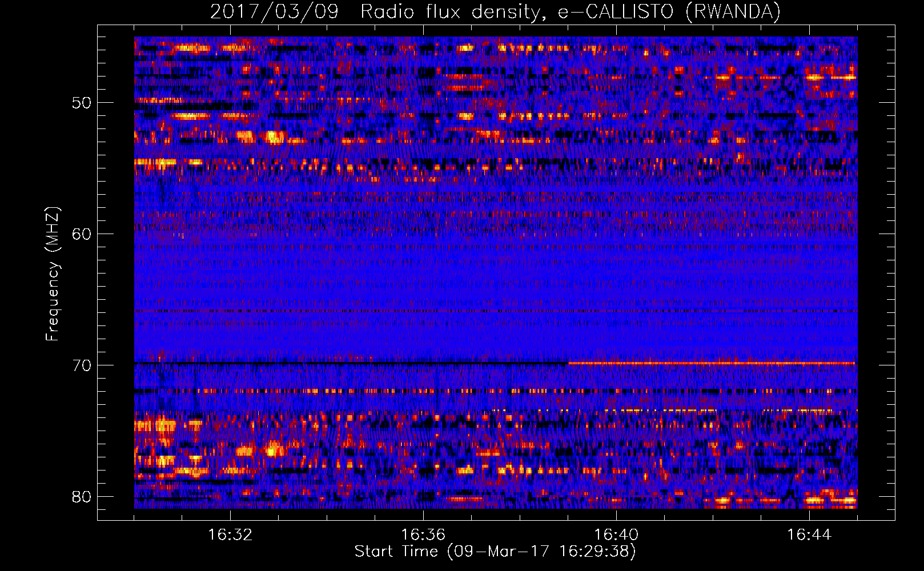Click the 16:44 time tick label
924x571 pixels.
coord(809,535)
